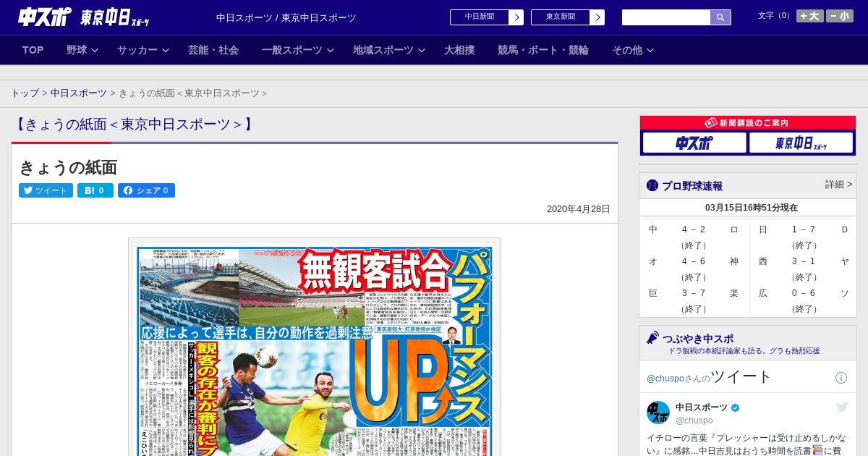The image size is (868, 456).
Task: Click the 中スポ subscription banner button
Action: [694, 143]
